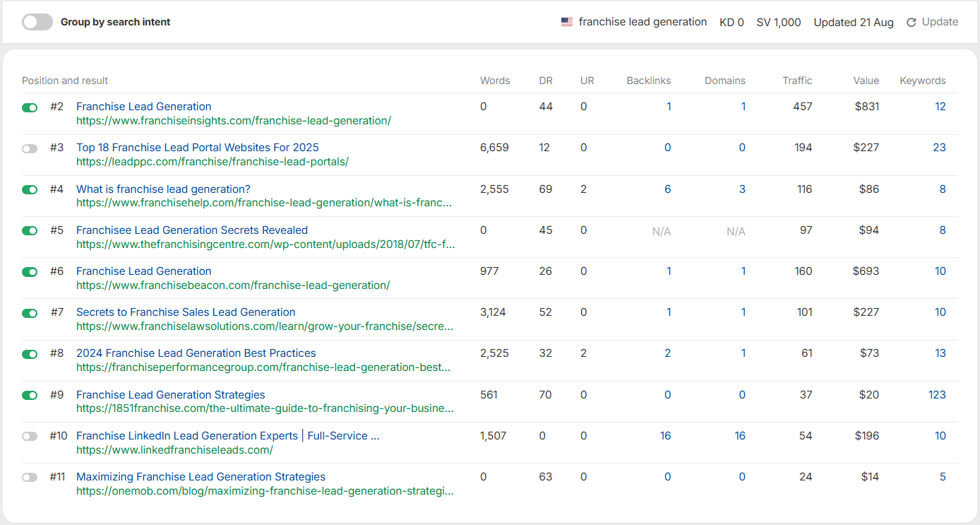Disable the toggle for result #8

pyautogui.click(x=30, y=354)
